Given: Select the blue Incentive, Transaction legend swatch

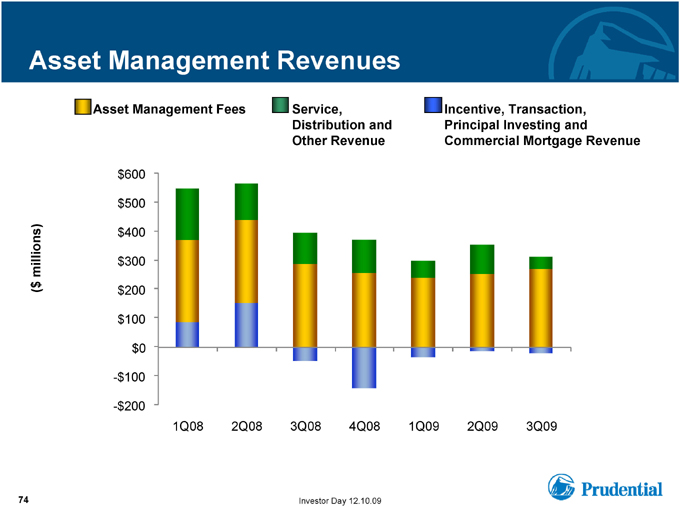Looking at the screenshot, I should [433, 105].
